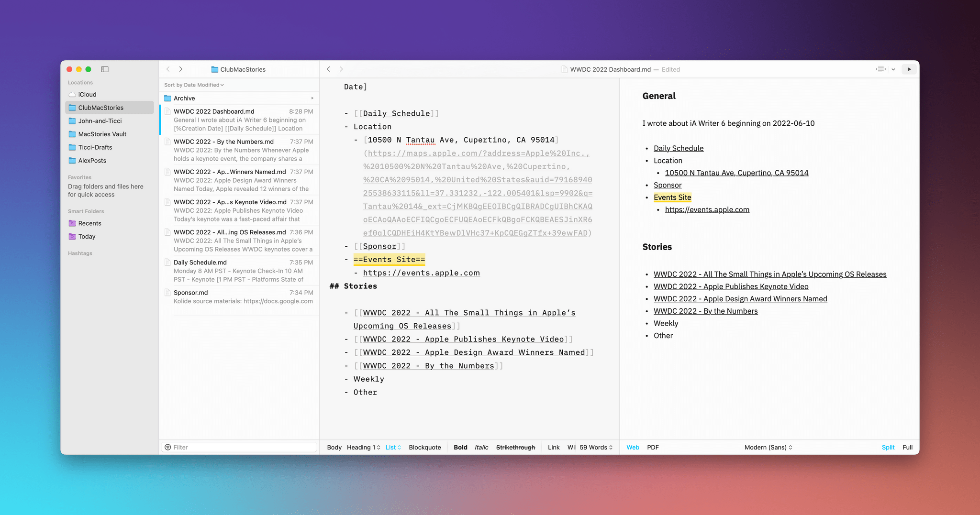
Task: Expand the Archive folder arrow
Action: [312, 99]
